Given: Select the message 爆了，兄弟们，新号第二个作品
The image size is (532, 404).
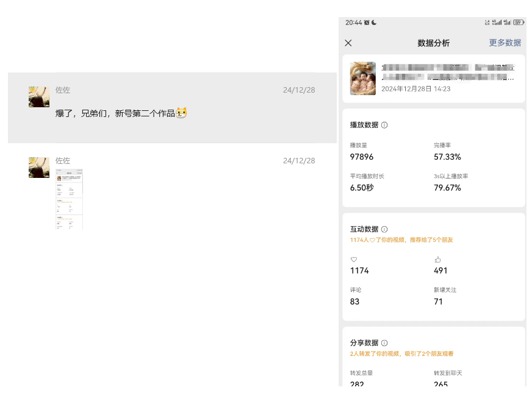Looking at the screenshot, I should pyautogui.click(x=115, y=113).
